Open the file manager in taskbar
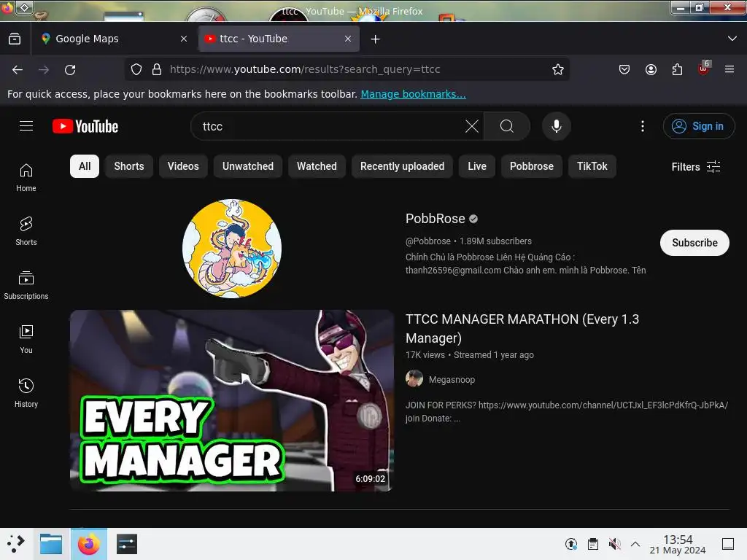747x560 pixels. click(x=51, y=544)
